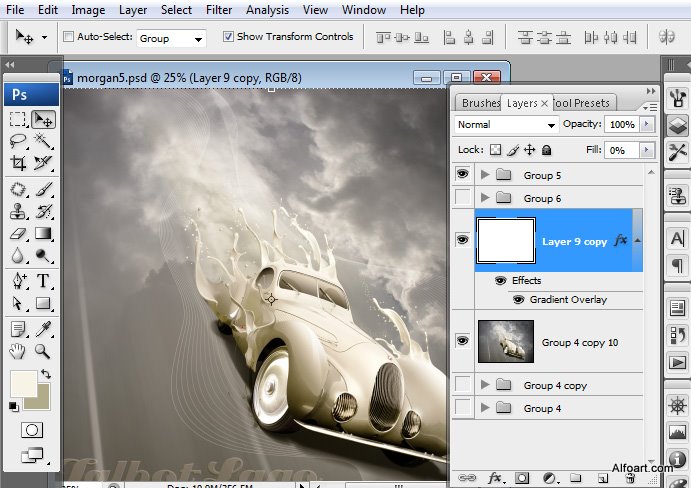Open the Auto-Select Group dropdown
The width and height of the screenshot is (691, 488).
171,39
